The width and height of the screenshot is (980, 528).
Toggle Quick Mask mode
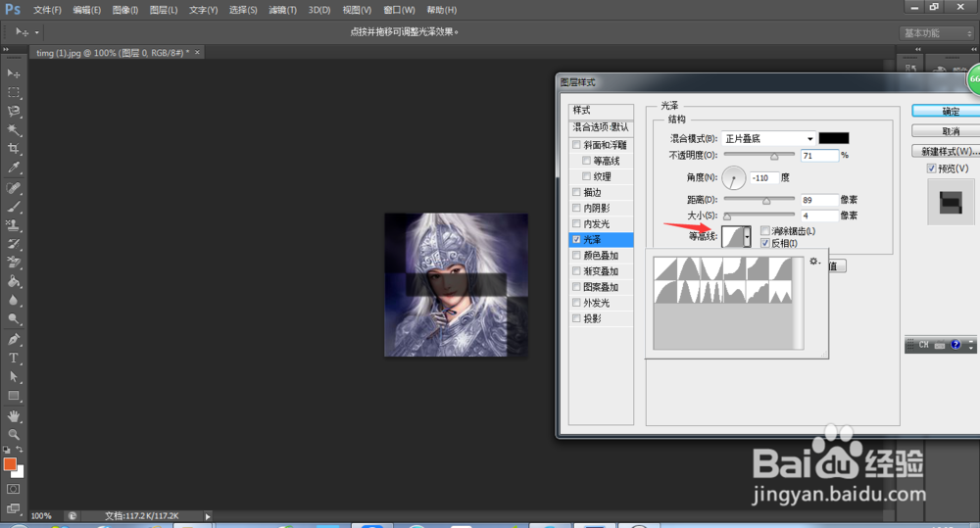click(x=13, y=489)
